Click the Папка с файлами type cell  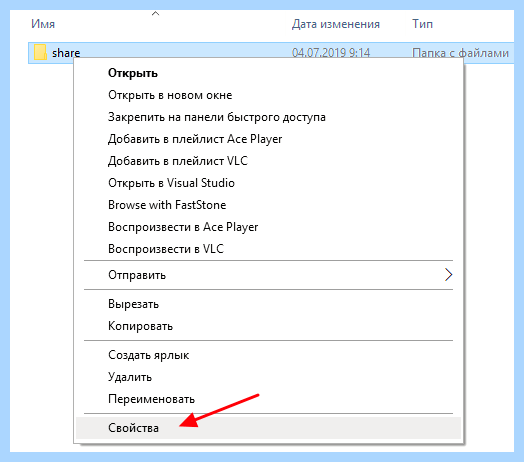[460, 53]
